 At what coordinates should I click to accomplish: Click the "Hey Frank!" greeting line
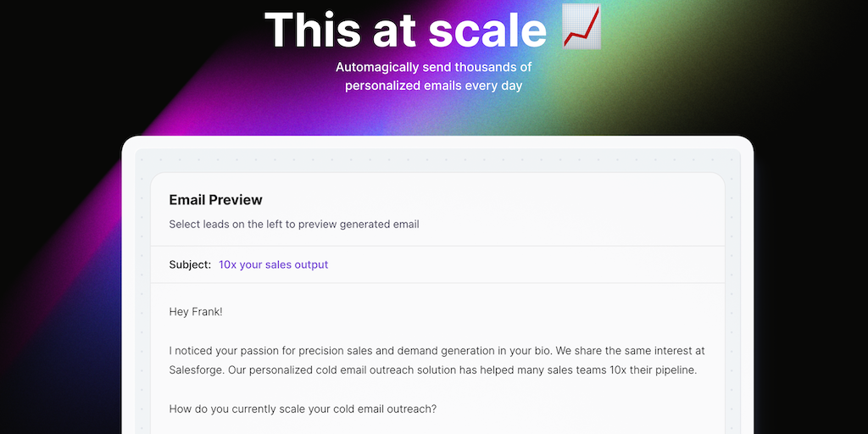196,312
